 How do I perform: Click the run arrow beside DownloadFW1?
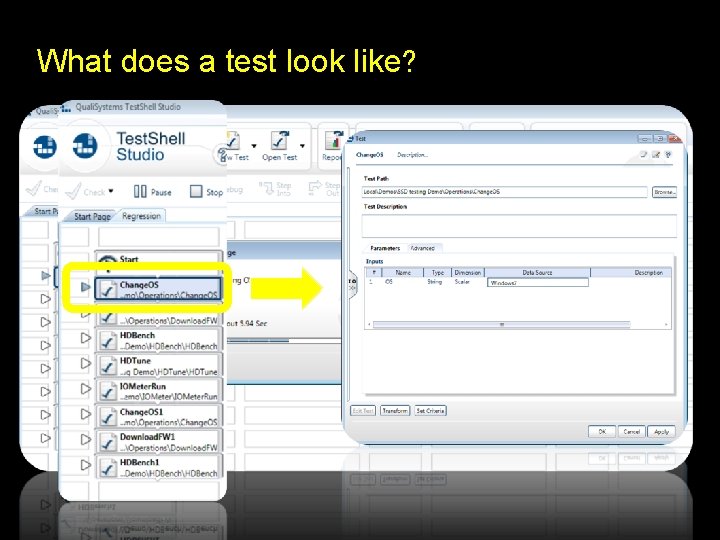click(x=85, y=439)
